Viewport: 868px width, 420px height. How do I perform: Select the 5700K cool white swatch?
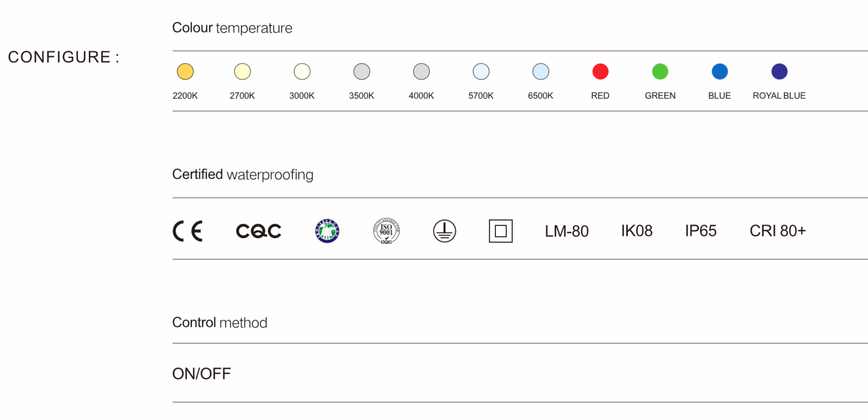pyautogui.click(x=481, y=72)
